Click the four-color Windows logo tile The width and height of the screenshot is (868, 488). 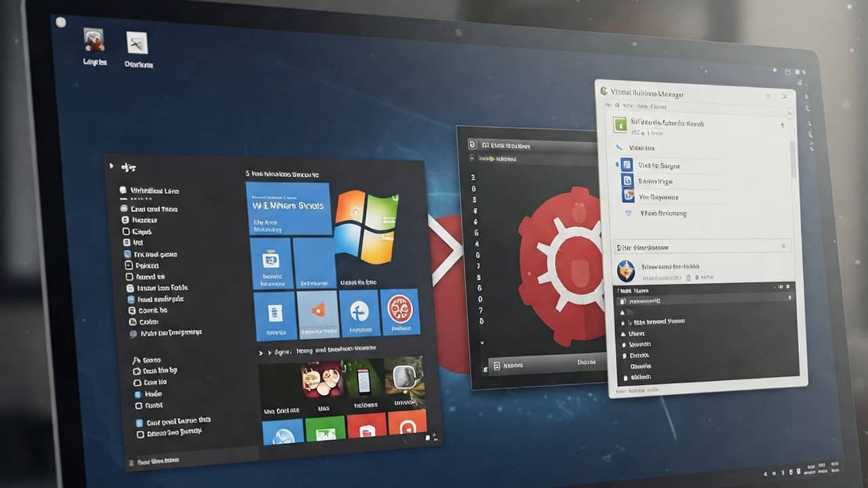(366, 226)
